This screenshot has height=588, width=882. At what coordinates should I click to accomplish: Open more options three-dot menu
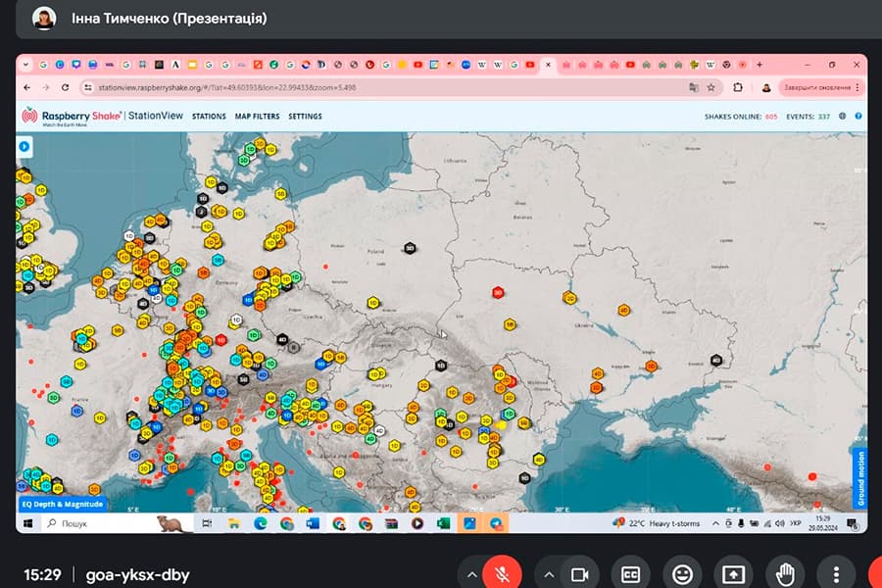835,573
